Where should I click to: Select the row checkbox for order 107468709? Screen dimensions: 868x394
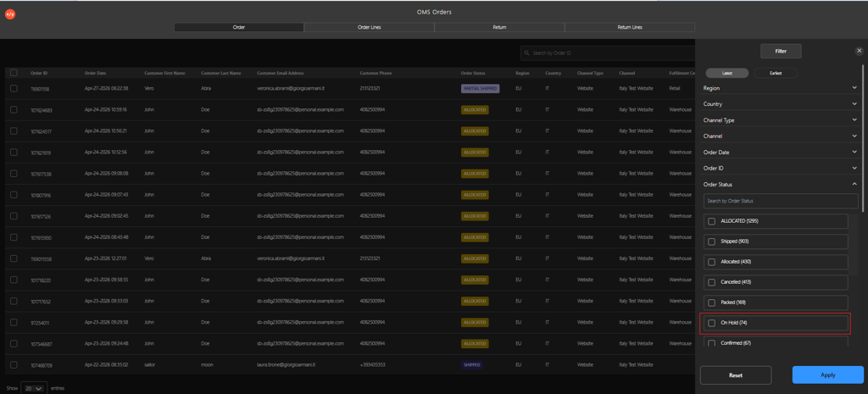coord(14,365)
